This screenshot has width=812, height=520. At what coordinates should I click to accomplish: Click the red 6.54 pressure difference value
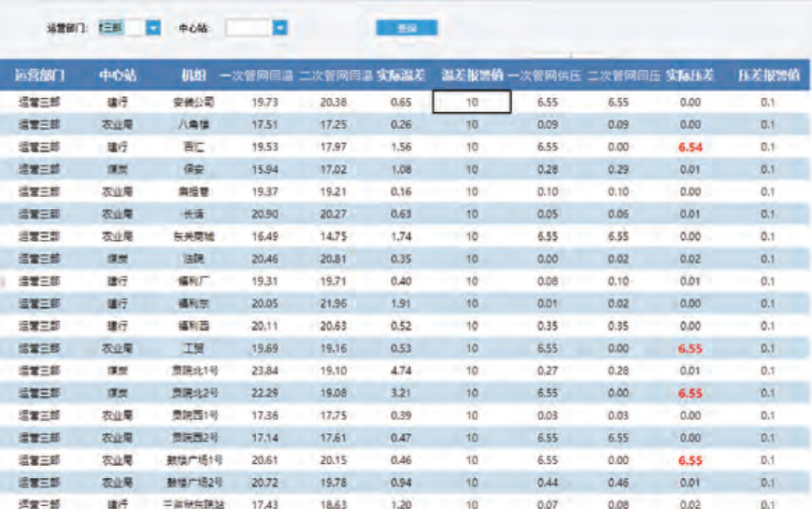[x=691, y=147]
